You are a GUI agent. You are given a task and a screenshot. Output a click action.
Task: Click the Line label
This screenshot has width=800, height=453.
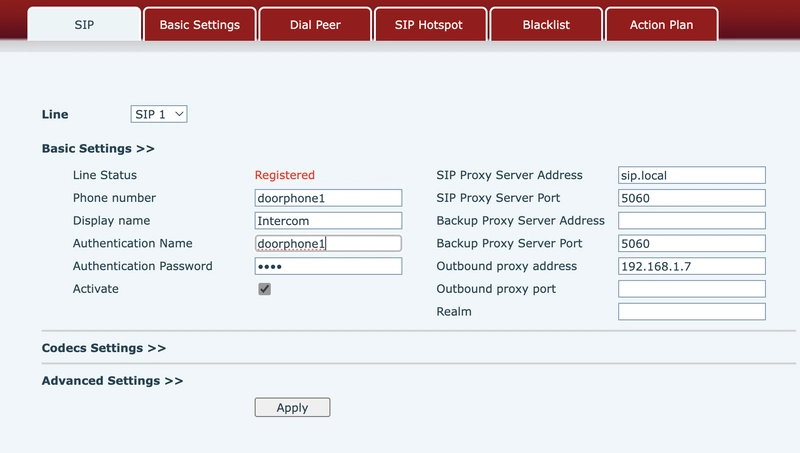[x=55, y=114]
